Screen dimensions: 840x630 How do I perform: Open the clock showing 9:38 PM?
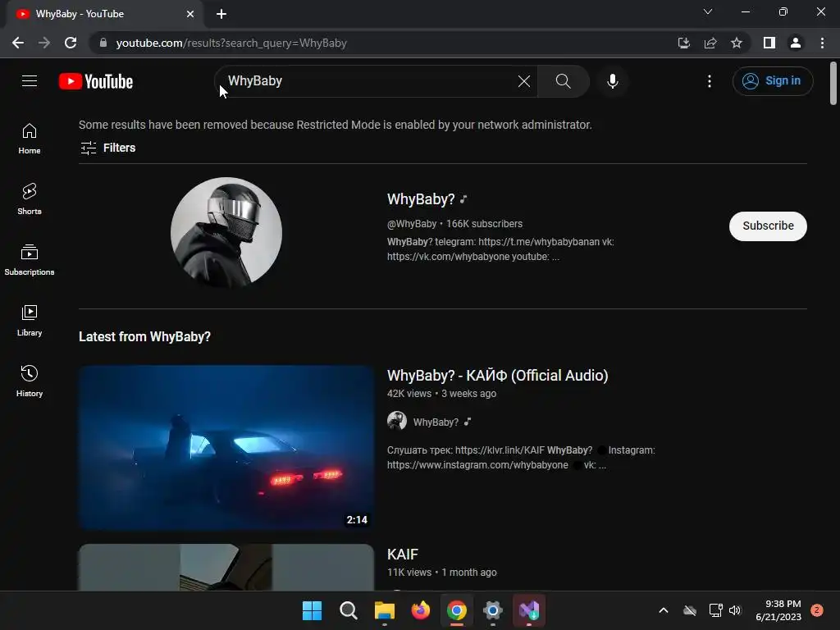click(778, 610)
